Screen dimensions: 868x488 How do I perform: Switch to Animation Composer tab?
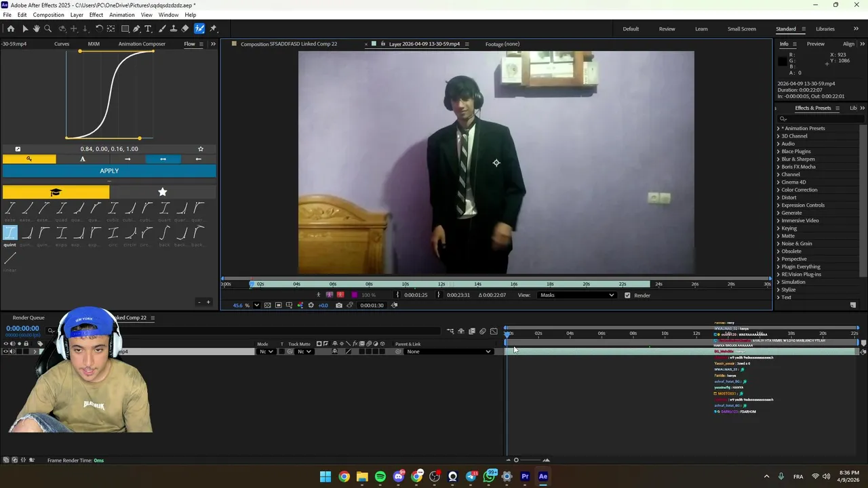point(142,44)
